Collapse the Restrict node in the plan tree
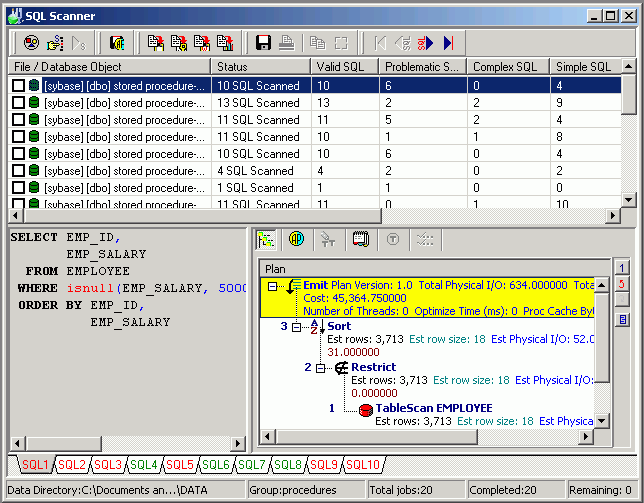 point(321,368)
